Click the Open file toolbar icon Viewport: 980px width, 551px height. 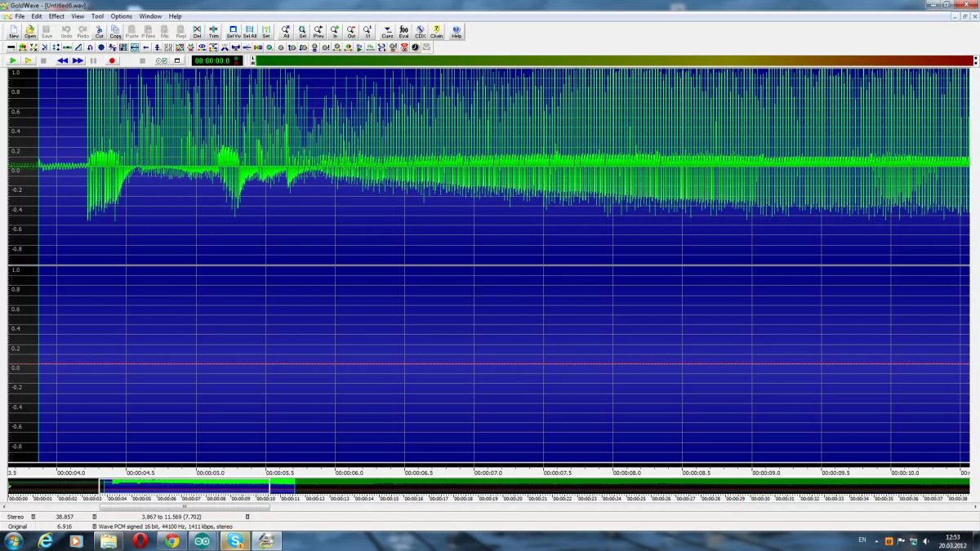(30, 31)
